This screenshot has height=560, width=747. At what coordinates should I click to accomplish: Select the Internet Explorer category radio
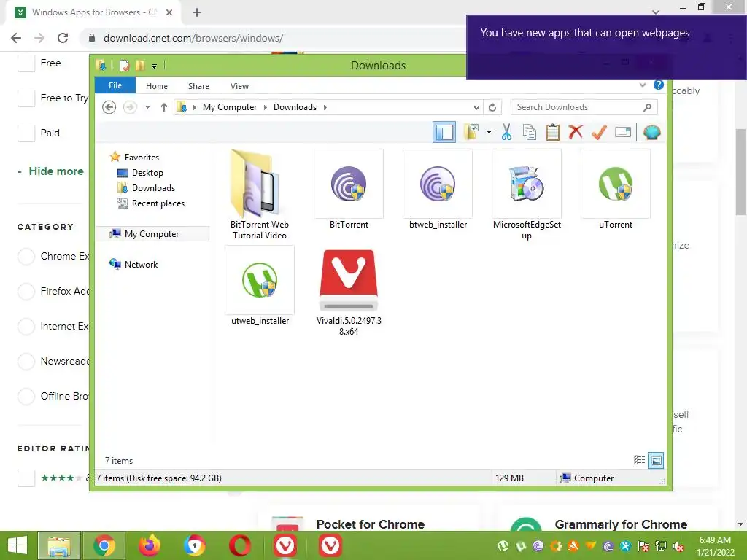[x=26, y=326]
